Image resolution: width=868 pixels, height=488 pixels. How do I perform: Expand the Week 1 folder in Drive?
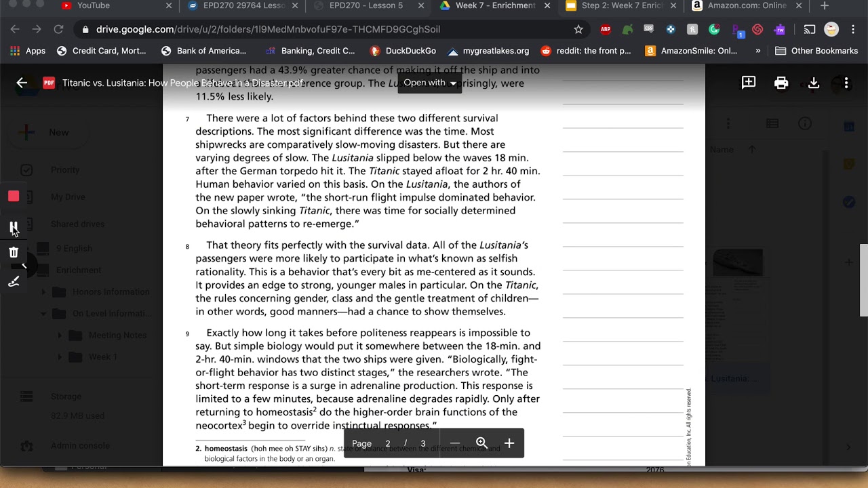(60, 357)
